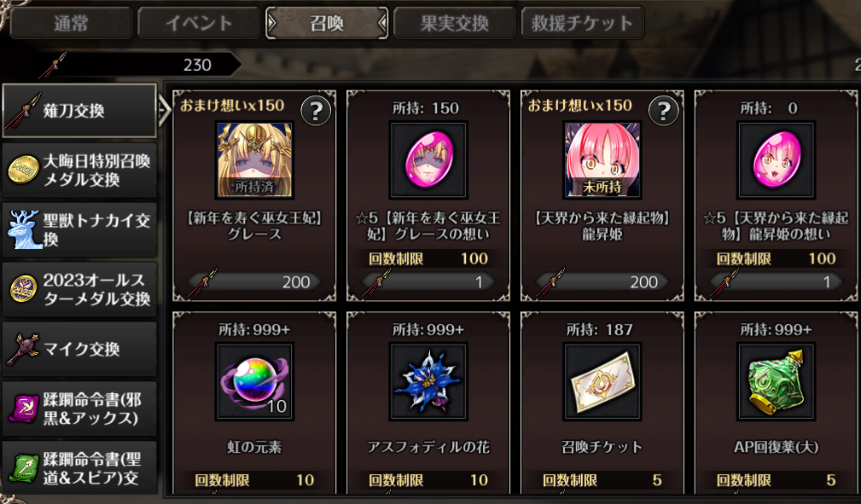
Task: Select the AP回復薬(大) green potion icon
Action: coord(776,381)
